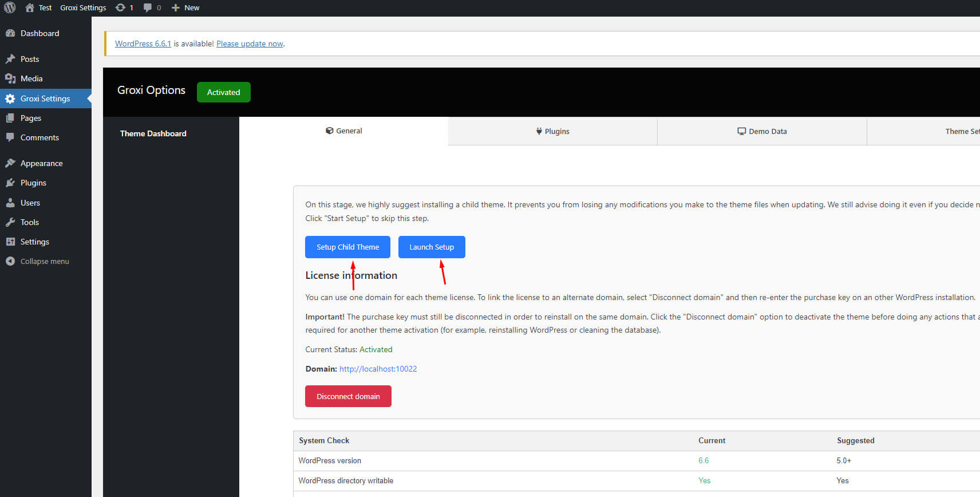Click the Current Status: Activated text
This screenshot has width=980, height=497.
(x=349, y=349)
